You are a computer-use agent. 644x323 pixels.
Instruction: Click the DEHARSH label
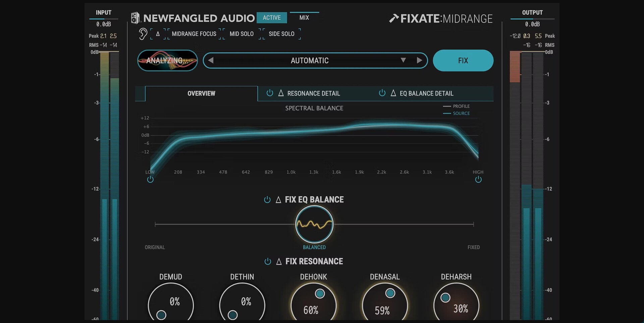pos(456,277)
